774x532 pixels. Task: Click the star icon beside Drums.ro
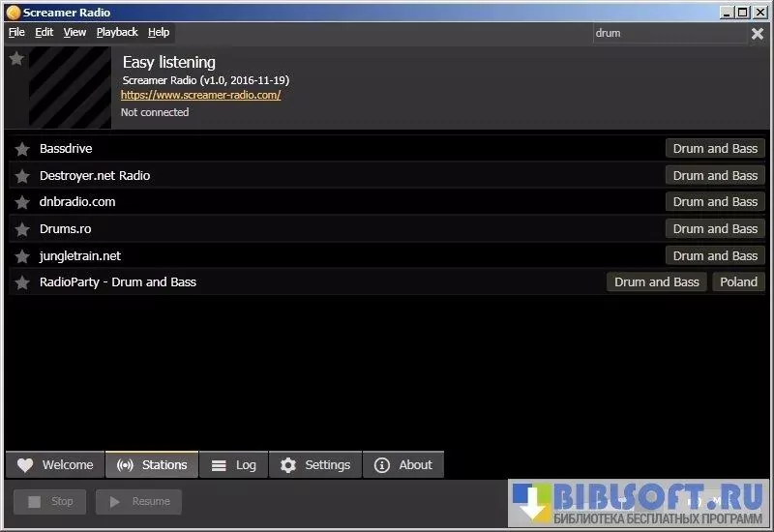(x=22, y=229)
